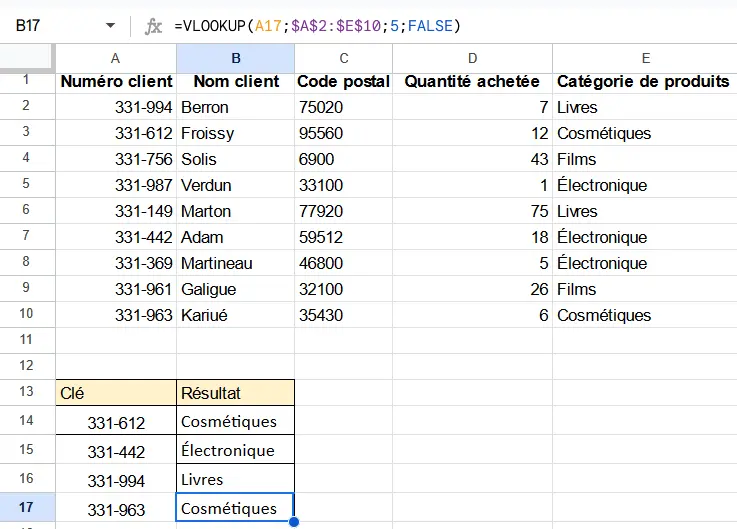Click postal code cell 46800

click(344, 263)
